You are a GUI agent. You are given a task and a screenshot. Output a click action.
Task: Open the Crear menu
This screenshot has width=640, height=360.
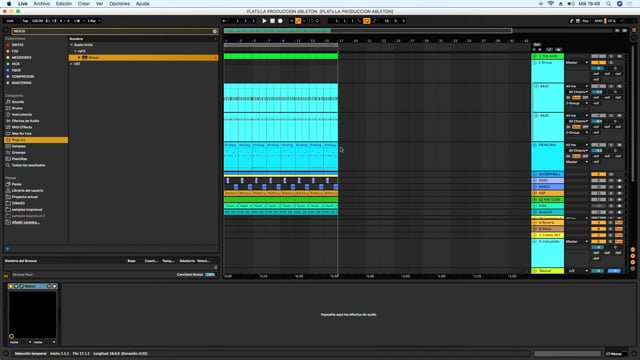84,4
